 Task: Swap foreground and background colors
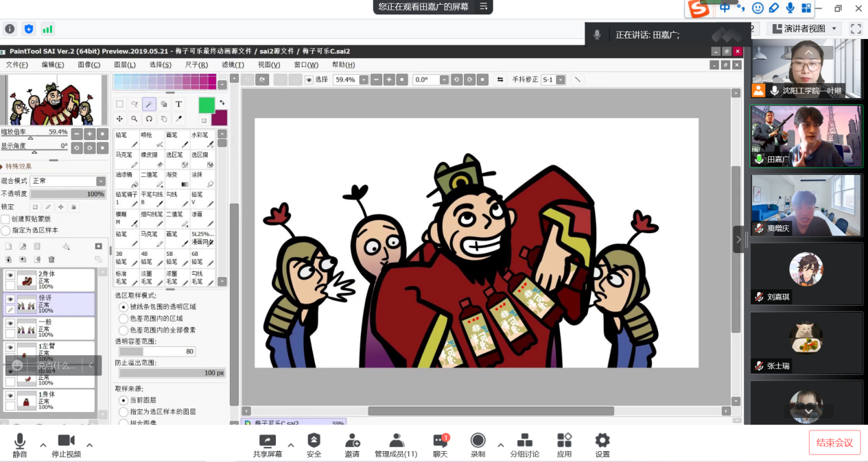[222, 103]
